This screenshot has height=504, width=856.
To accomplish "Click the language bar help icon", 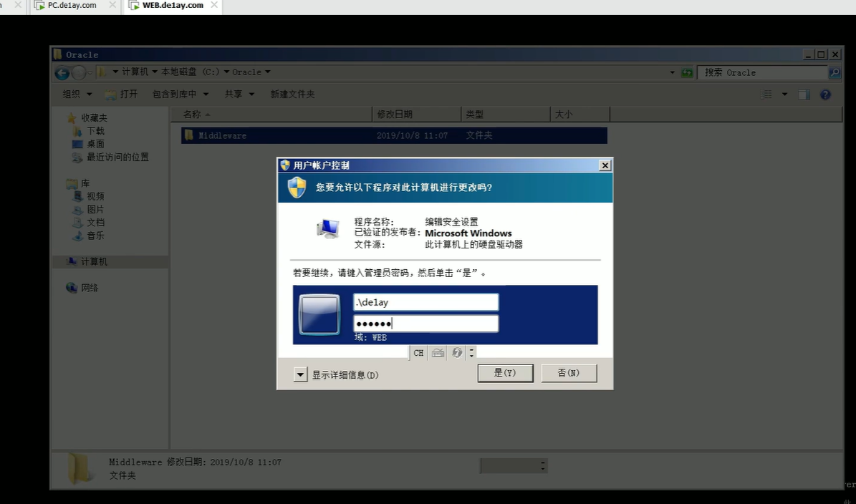I will point(456,353).
